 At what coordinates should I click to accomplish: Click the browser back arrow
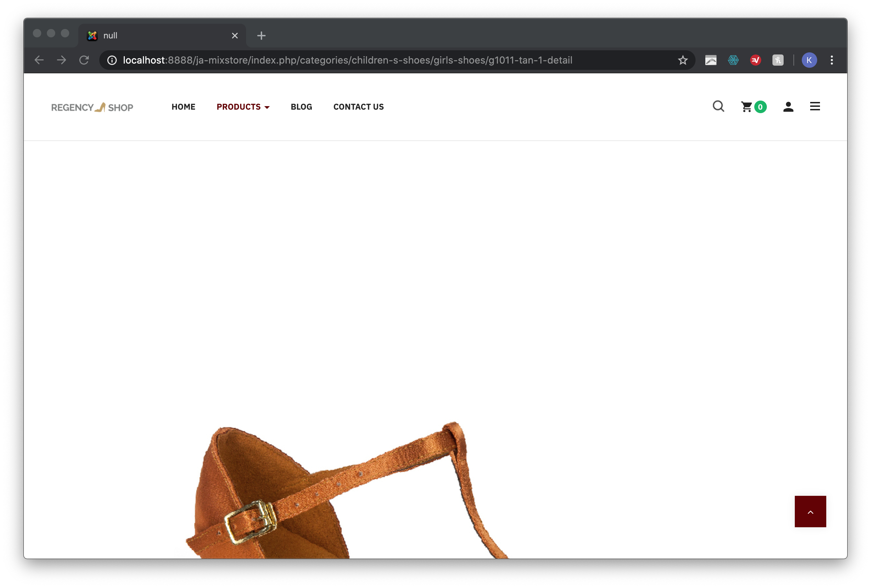(39, 60)
